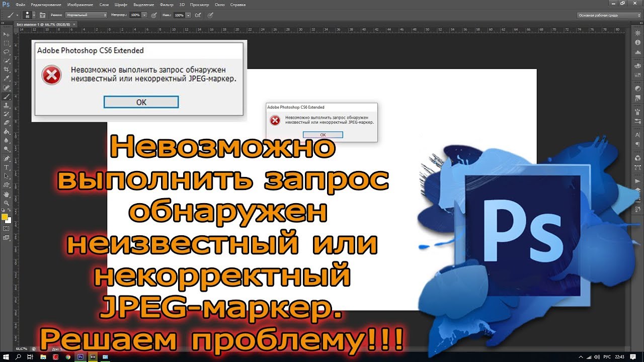The width and height of the screenshot is (644, 362).
Task: Toggle pressure for size button
Action: click(x=210, y=15)
